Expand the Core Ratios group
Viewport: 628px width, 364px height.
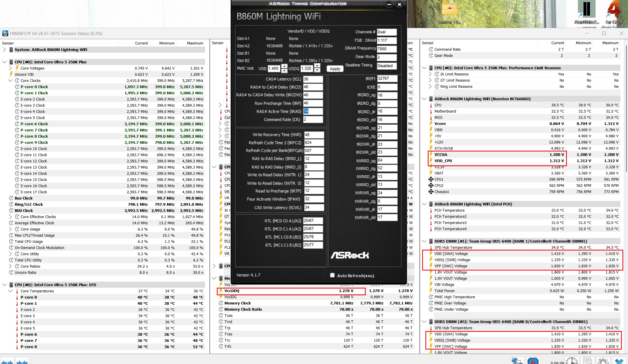pyautogui.click(x=10, y=266)
